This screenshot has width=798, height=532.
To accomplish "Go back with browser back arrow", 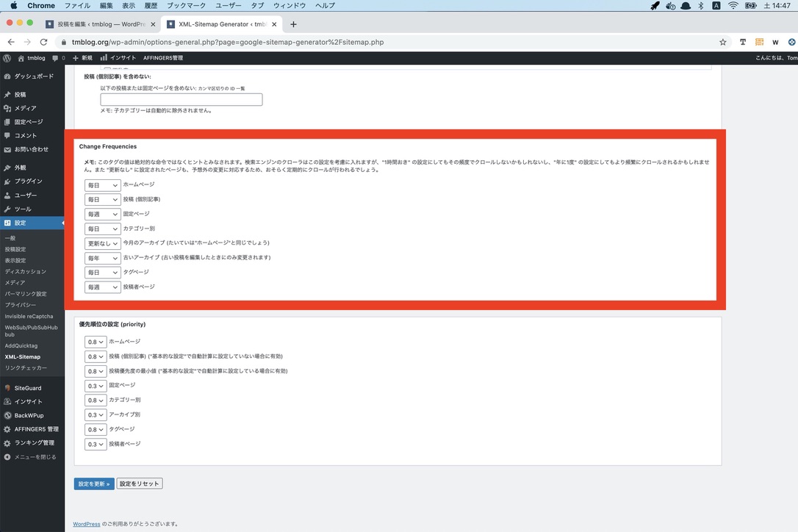I will pyautogui.click(x=11, y=43).
